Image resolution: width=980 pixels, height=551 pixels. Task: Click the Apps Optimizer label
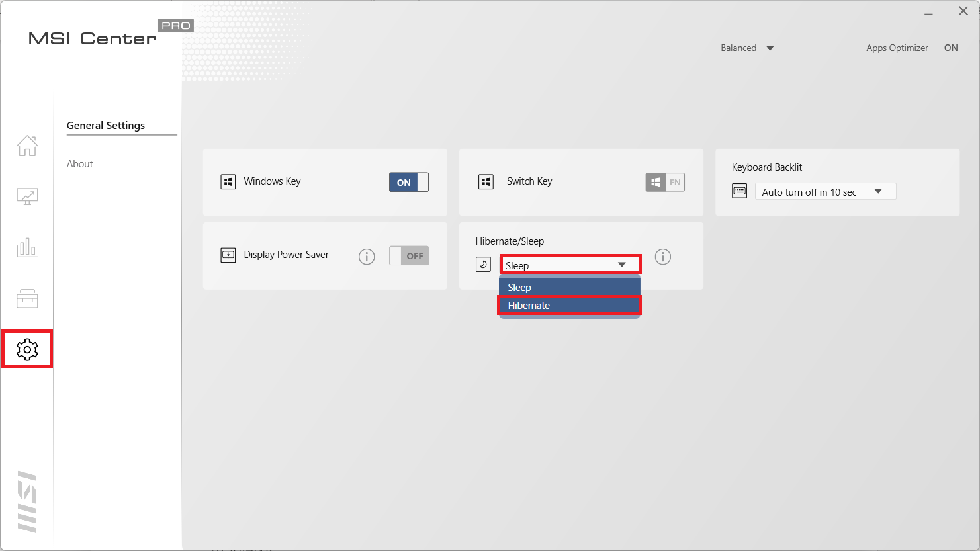(897, 48)
